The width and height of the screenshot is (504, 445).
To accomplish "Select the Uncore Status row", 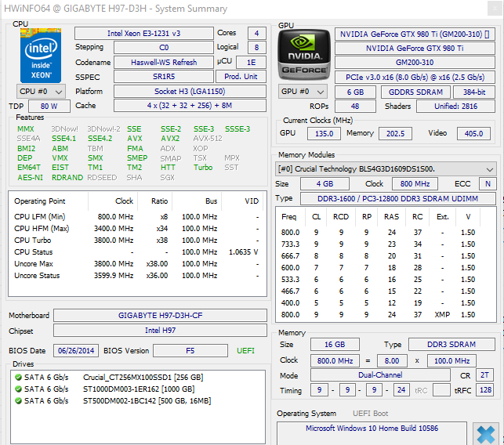I will pyautogui.click(x=136, y=276).
